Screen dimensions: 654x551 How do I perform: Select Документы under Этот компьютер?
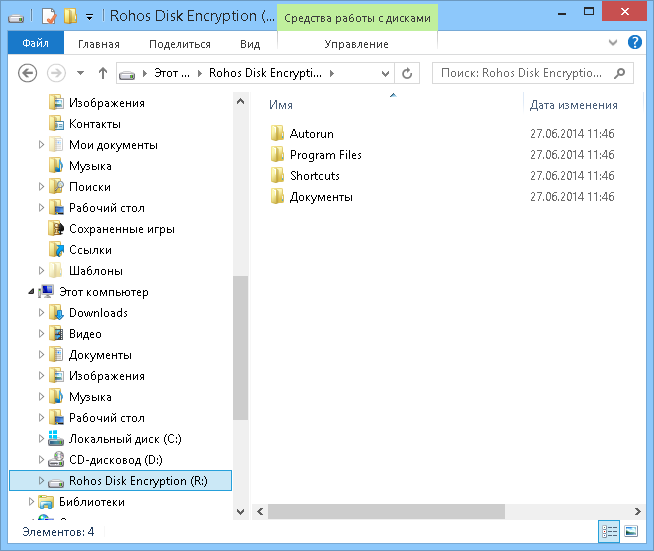[100, 355]
